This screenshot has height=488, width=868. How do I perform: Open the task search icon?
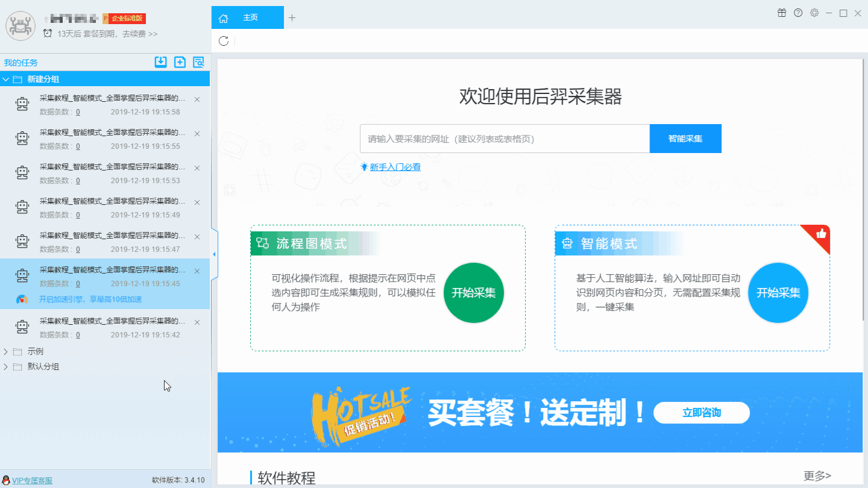pos(198,61)
